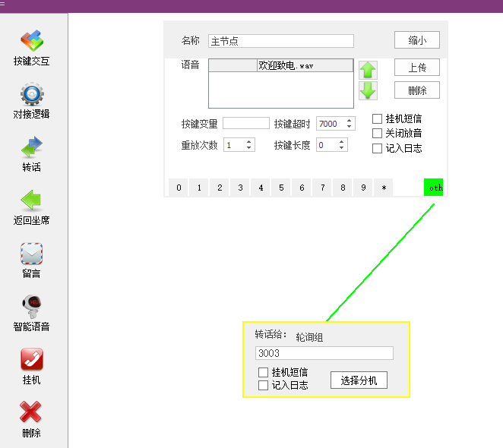
Task: Select key tab 2
Action: click(220, 188)
